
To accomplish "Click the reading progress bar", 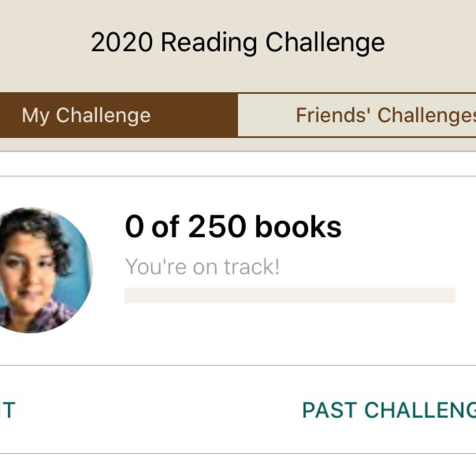I will point(290,295).
